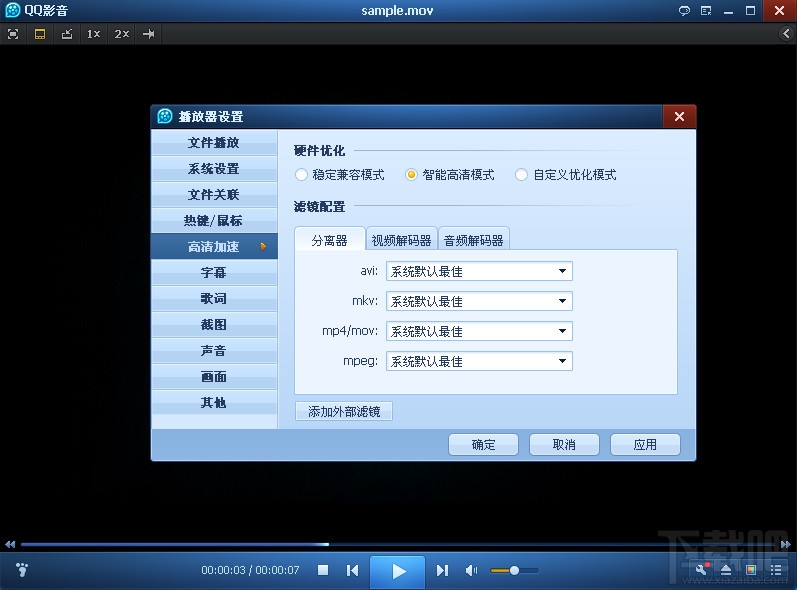Open the speech bubble feedback icon
Screen dimensions: 797x590
[684, 11]
